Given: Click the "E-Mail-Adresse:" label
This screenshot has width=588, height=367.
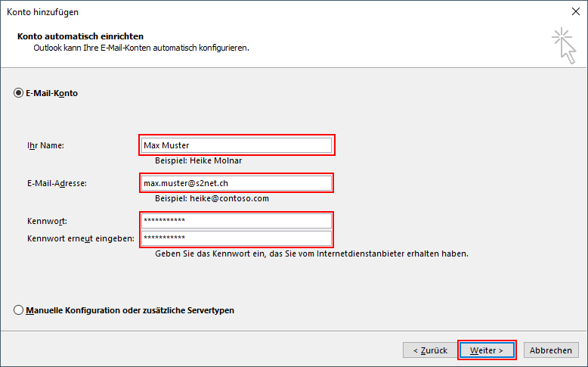Looking at the screenshot, I should [57, 183].
